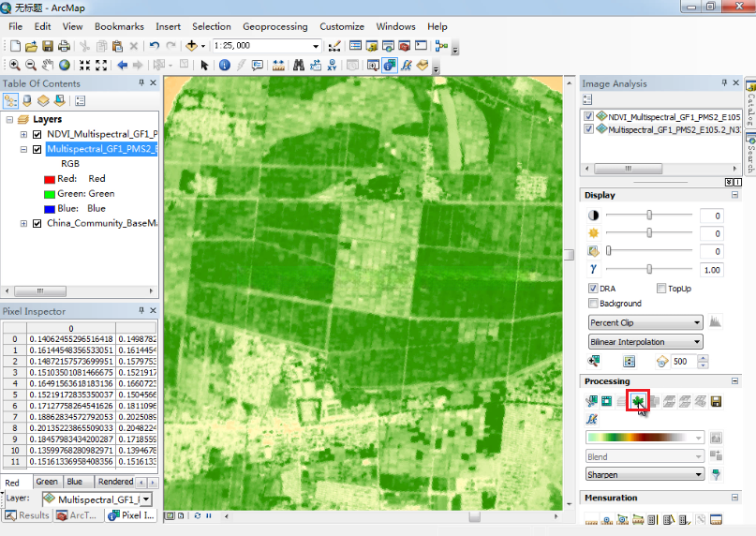Open the Geoprocessing menu
The height and width of the screenshot is (536, 756).
[x=274, y=26]
